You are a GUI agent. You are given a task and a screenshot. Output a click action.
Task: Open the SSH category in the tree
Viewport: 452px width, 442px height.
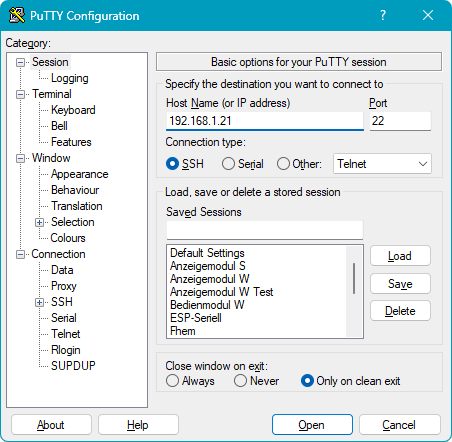62,302
